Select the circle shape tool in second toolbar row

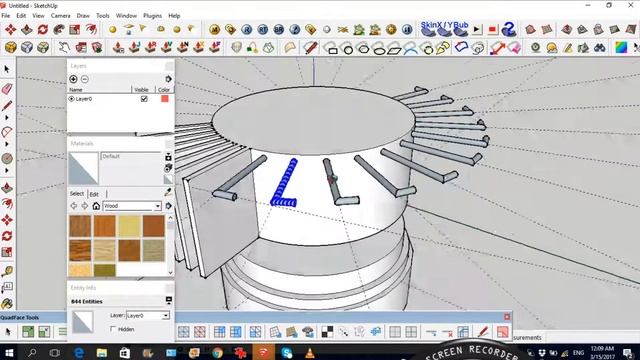(x=348, y=49)
